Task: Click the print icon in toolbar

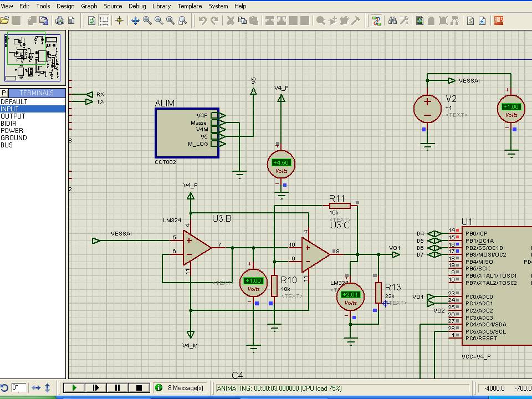Action: (60, 21)
